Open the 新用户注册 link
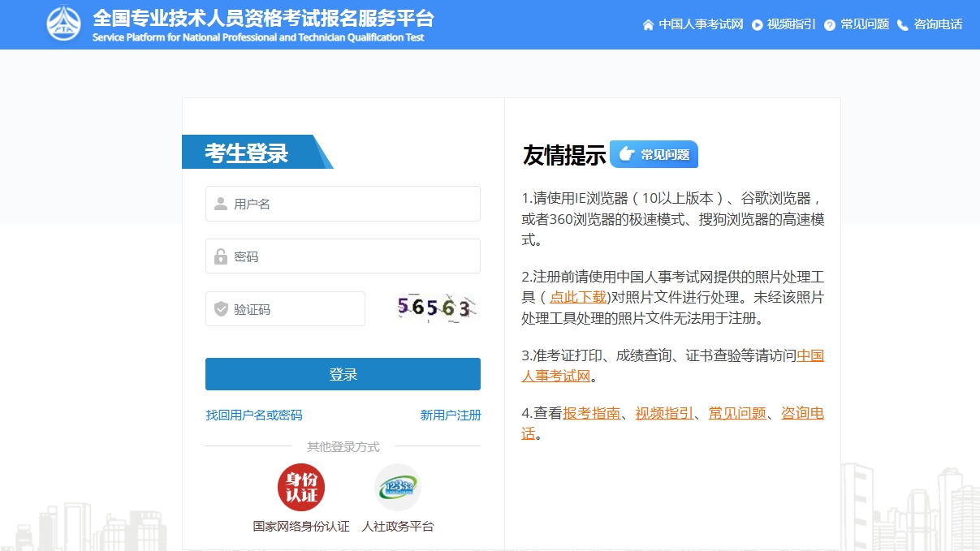980x551 pixels. click(451, 415)
